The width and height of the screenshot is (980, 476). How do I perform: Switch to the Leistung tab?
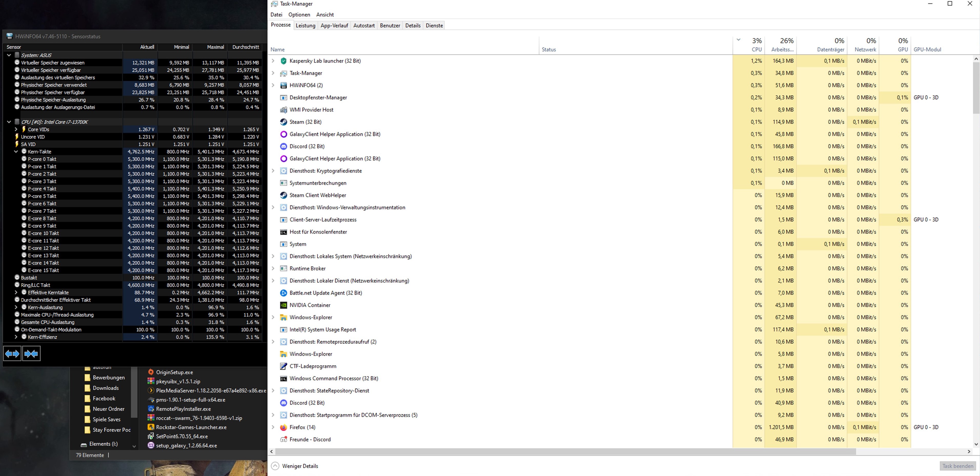click(x=306, y=25)
